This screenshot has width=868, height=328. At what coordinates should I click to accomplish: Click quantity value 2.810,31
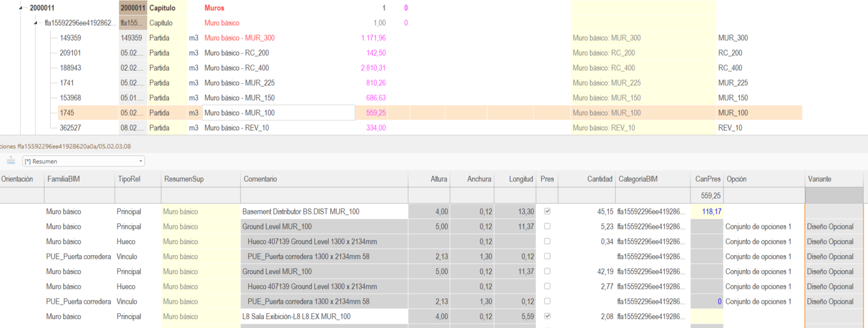coord(373,68)
